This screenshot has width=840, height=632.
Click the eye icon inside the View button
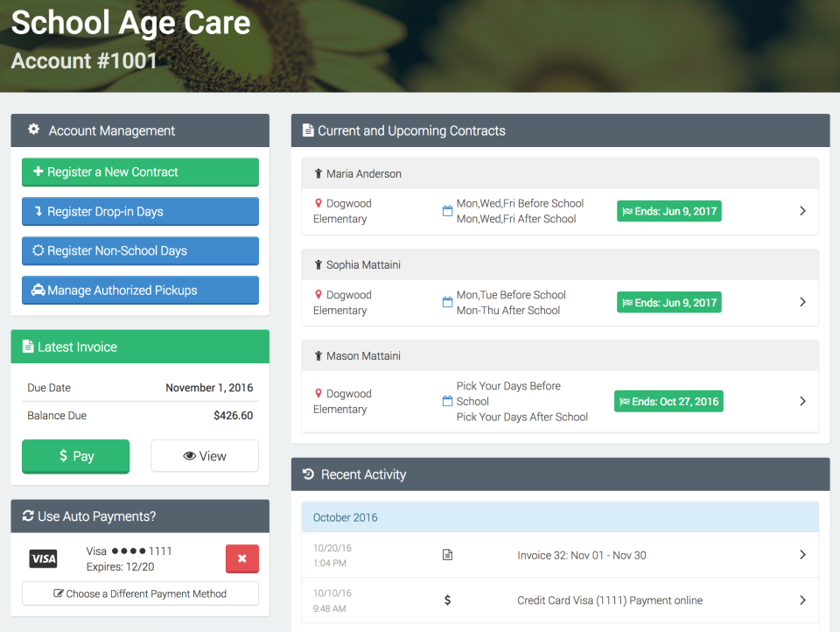click(x=188, y=455)
